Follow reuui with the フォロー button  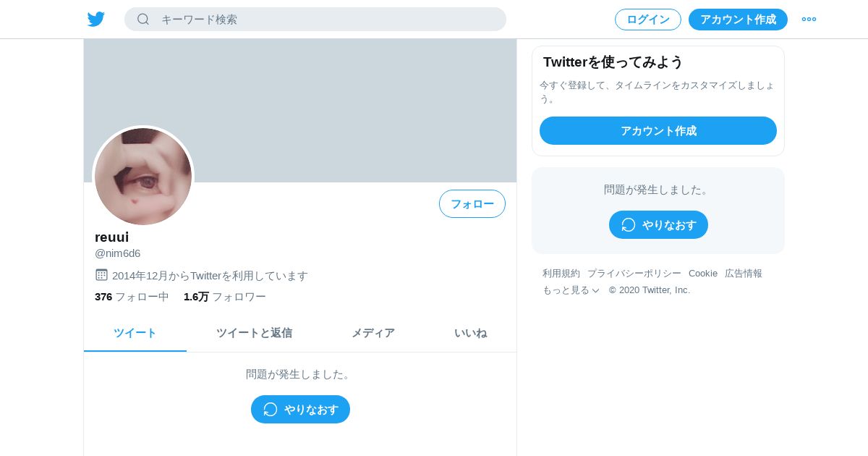pos(472,204)
